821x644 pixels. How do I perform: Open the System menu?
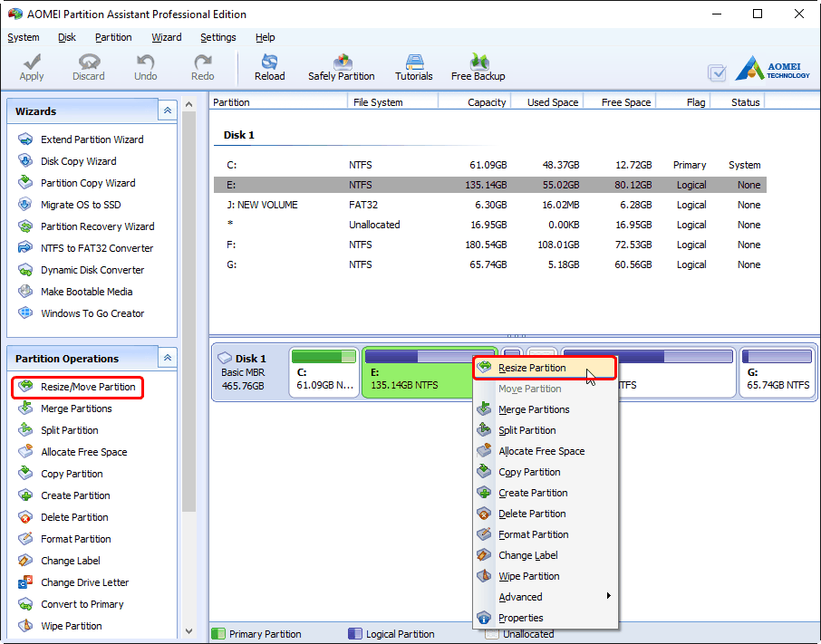pyautogui.click(x=23, y=37)
